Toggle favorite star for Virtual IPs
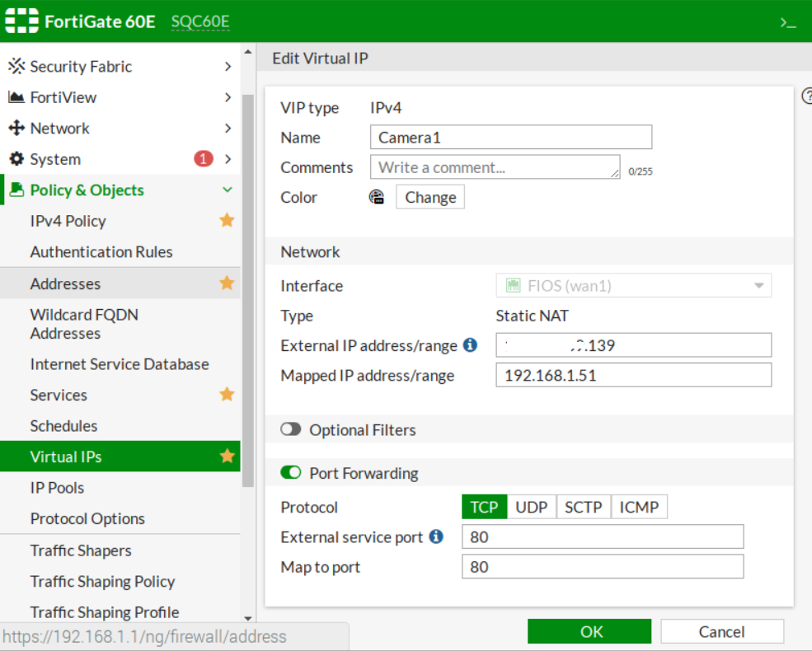This screenshot has height=651, width=812. point(227,456)
